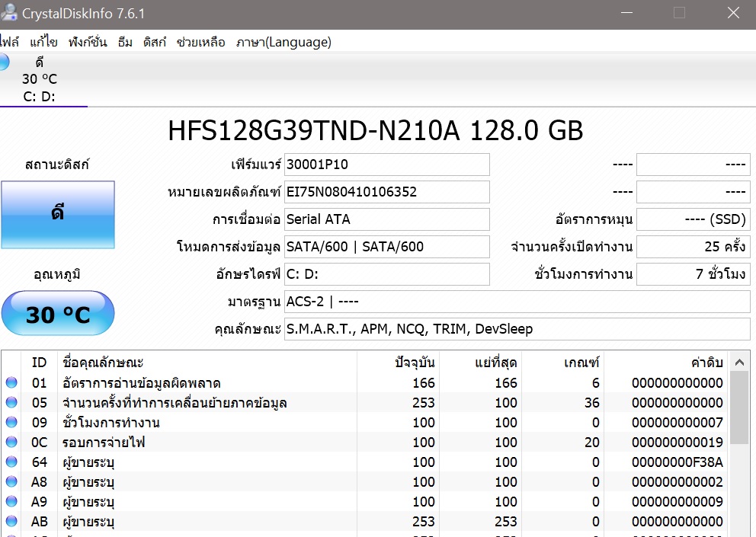Close the CrystalDiskInfo window
Viewport: 756px width, 537px height.
coord(733,13)
